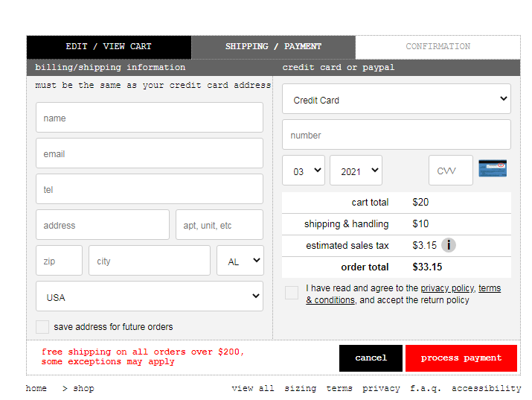This screenshot has width=532, height=400.
Task: Click into the CVV field
Action: [450, 171]
